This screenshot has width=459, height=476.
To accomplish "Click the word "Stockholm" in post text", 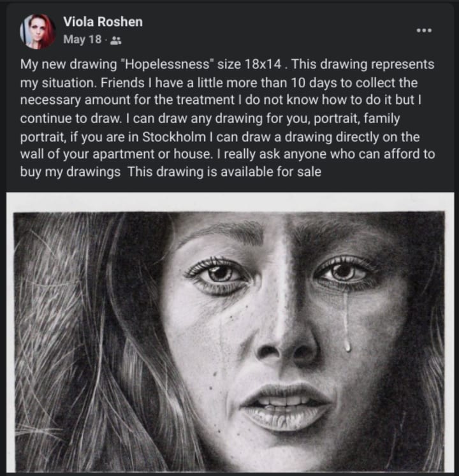I will pyautogui.click(x=174, y=137).
